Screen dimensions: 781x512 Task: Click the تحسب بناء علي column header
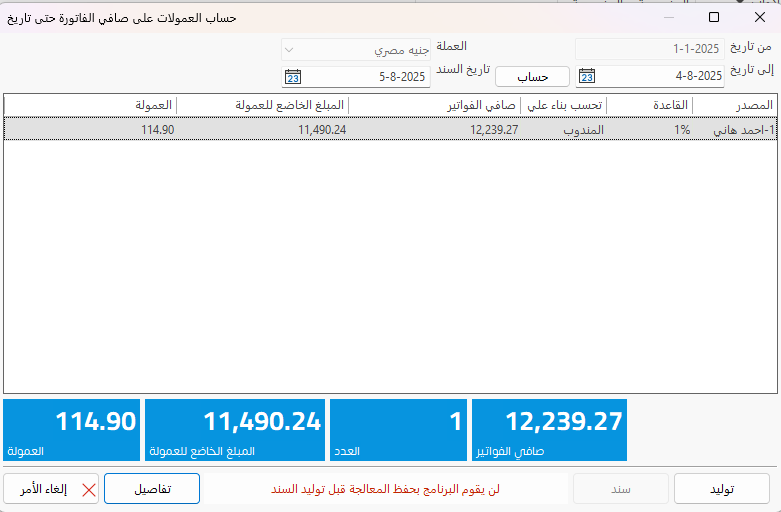[x=564, y=105]
